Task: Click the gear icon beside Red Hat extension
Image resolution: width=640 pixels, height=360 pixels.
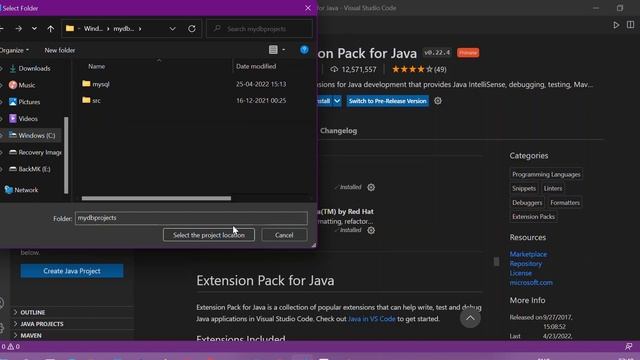Action: (x=371, y=230)
